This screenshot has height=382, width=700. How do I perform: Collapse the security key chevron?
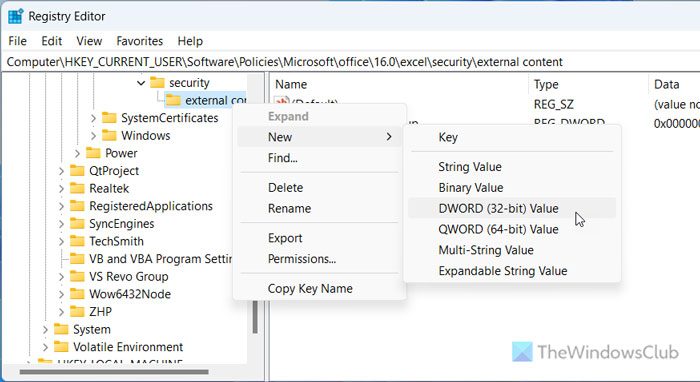[141, 83]
